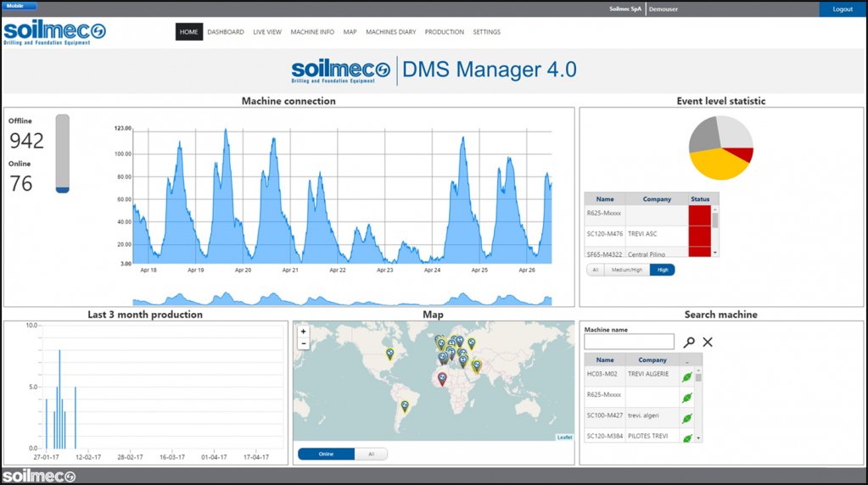The height and width of the screenshot is (485, 868).
Task: Select SC100-M427 in search machine list
Action: 604,415
